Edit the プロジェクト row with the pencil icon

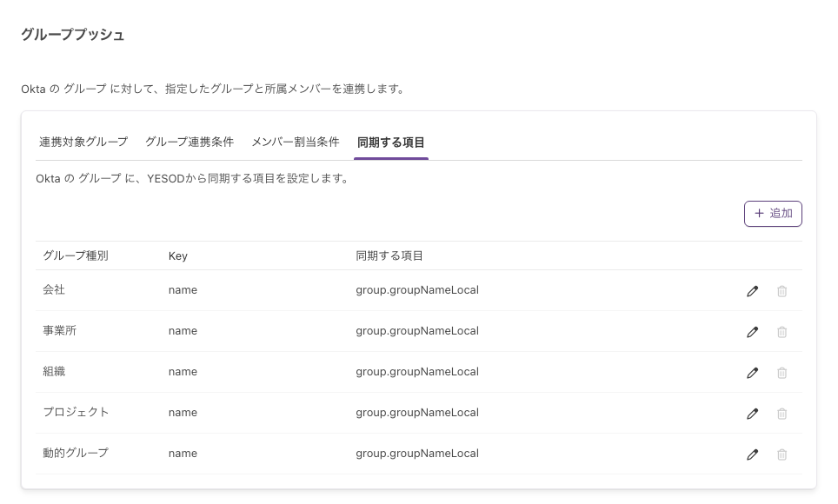[x=753, y=414]
